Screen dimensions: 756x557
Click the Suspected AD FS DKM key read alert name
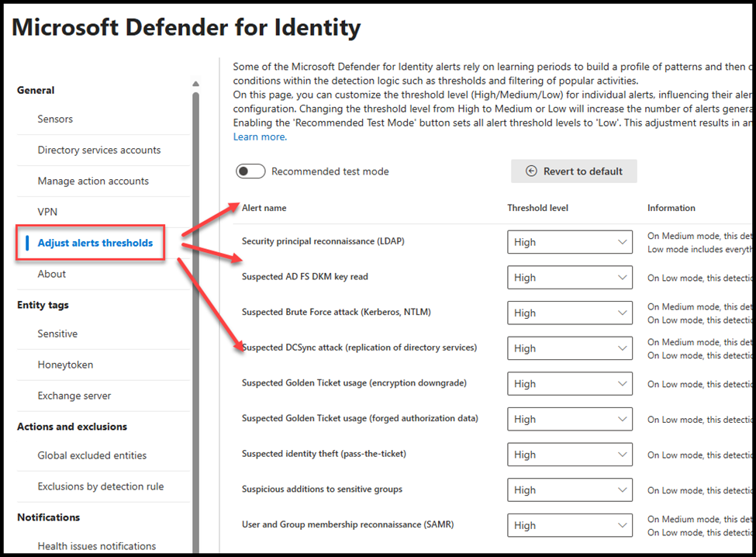point(305,276)
